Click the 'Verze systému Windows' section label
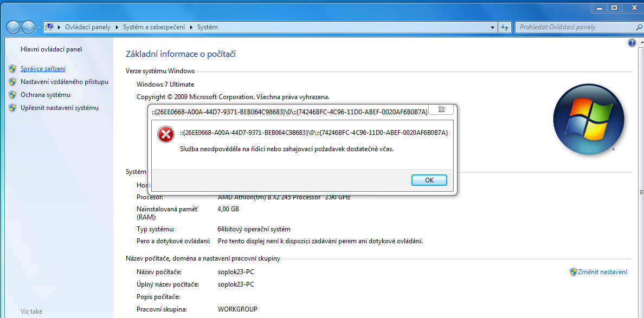This screenshot has height=318, width=644. pos(160,71)
